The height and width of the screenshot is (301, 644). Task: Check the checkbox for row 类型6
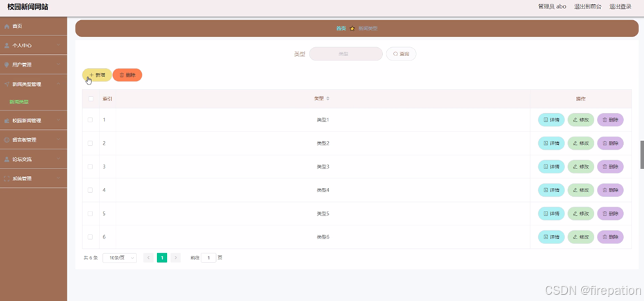coord(90,237)
